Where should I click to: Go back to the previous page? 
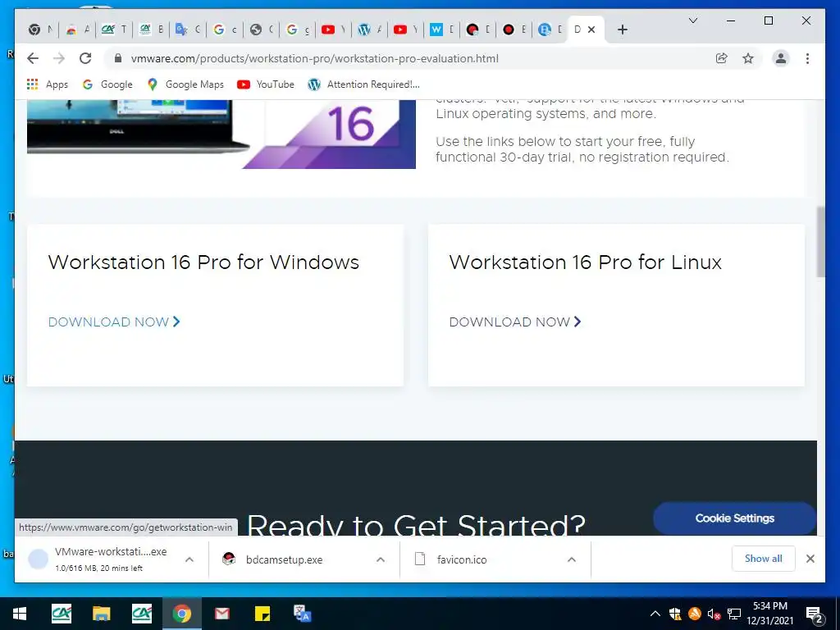[33, 58]
